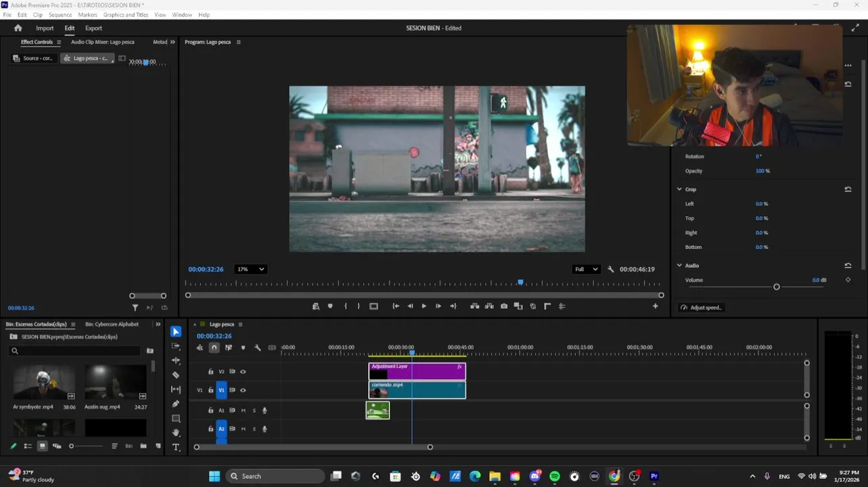Show more tabs in project bin panel
The height and width of the screenshot is (487, 868).
point(158,325)
